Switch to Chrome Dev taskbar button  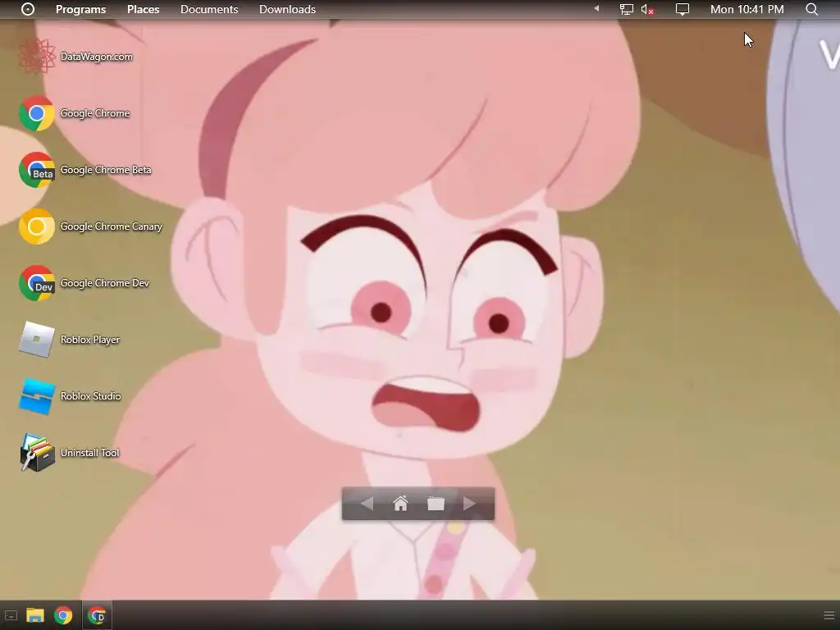(x=97, y=615)
